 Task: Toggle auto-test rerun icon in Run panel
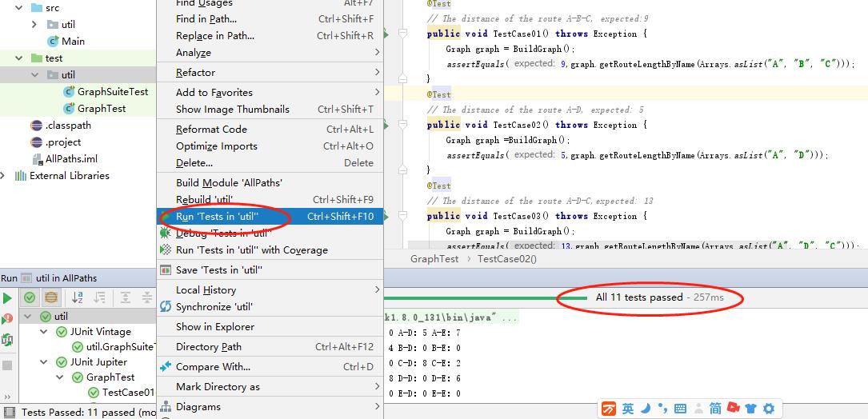click(x=7, y=340)
